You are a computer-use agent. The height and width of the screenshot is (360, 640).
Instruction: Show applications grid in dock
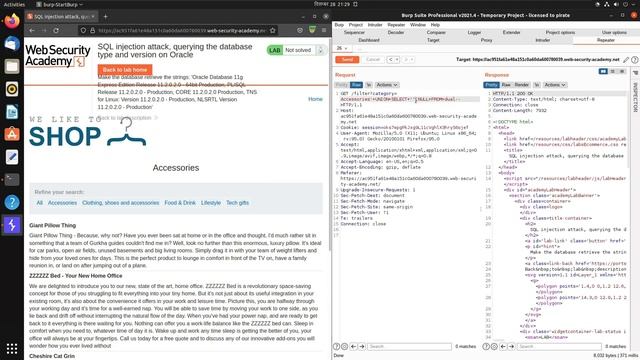pos(12,349)
